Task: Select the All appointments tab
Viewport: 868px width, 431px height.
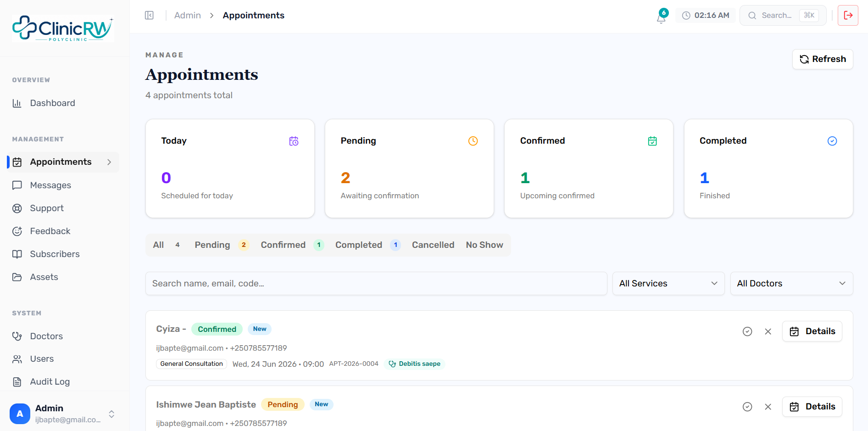Action: pyautogui.click(x=167, y=245)
